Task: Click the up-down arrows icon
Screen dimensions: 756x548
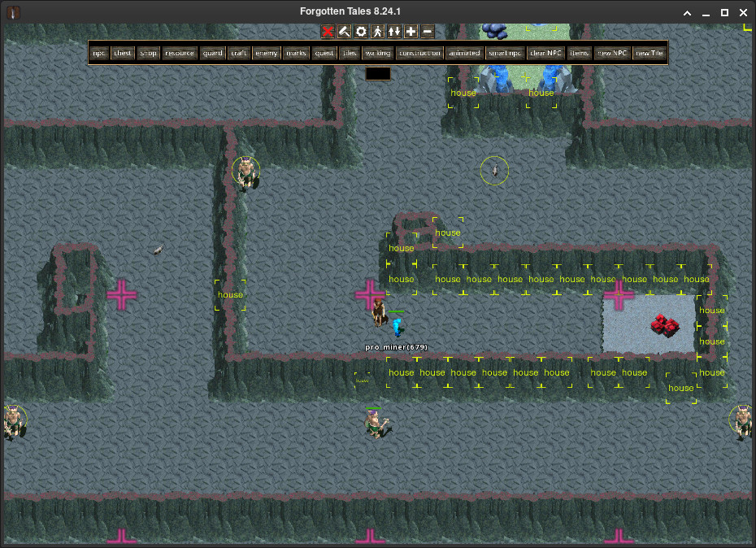Action: click(x=394, y=32)
